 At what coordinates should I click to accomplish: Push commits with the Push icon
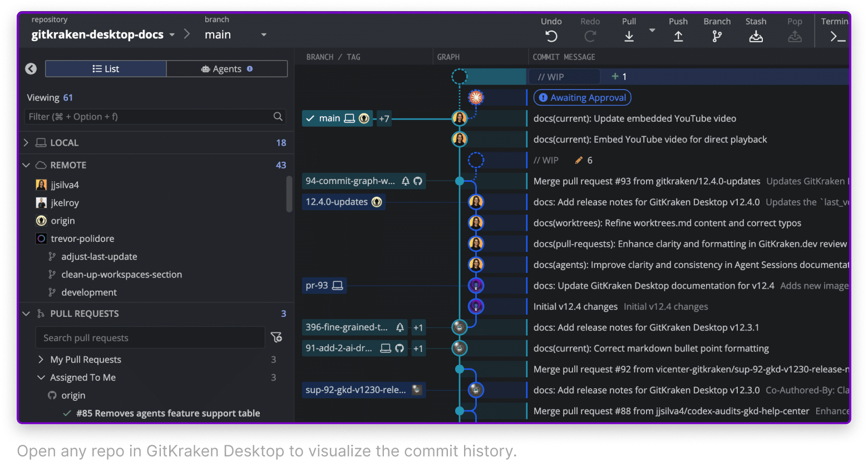678,37
